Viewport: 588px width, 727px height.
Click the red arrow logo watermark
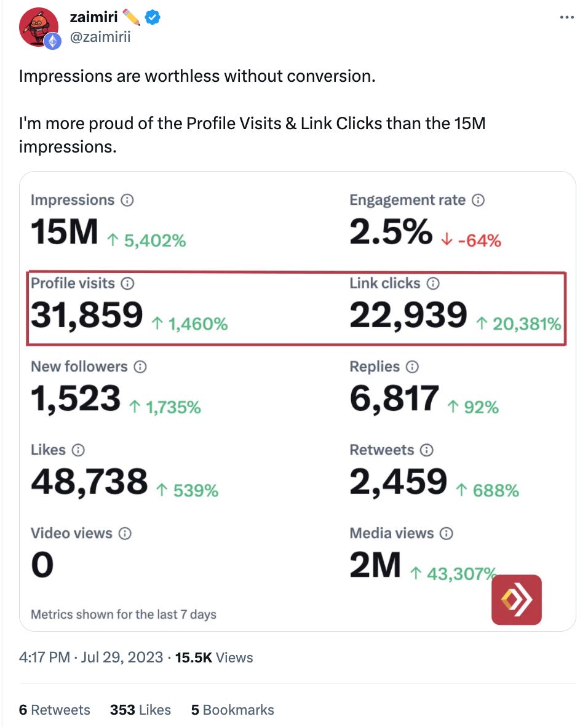pyautogui.click(x=516, y=600)
